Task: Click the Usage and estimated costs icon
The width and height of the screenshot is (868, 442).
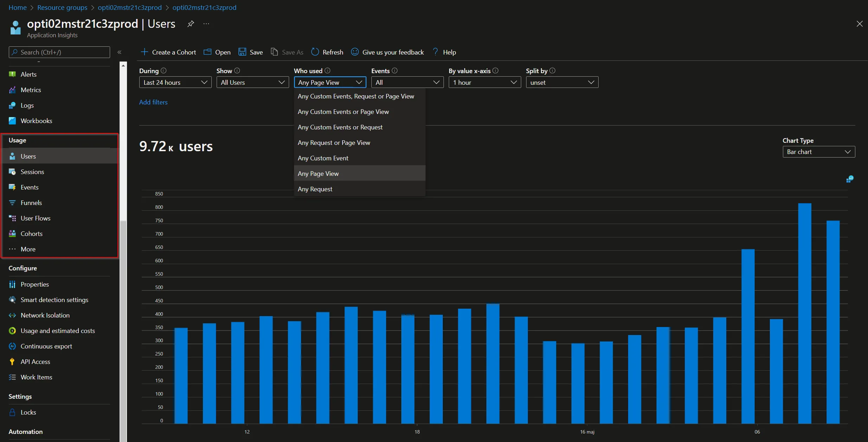Action: click(x=12, y=331)
